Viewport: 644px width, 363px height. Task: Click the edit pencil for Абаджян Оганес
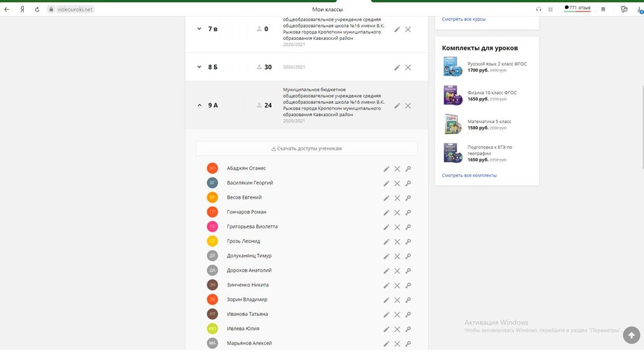pos(386,169)
